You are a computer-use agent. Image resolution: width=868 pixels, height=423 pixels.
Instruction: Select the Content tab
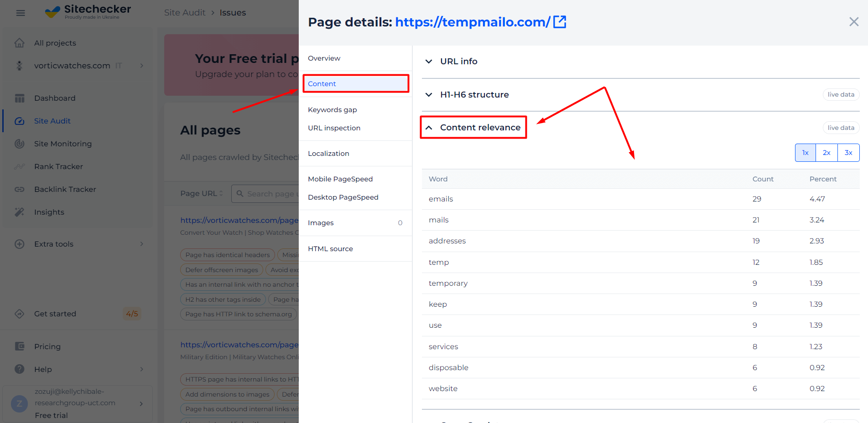355,84
